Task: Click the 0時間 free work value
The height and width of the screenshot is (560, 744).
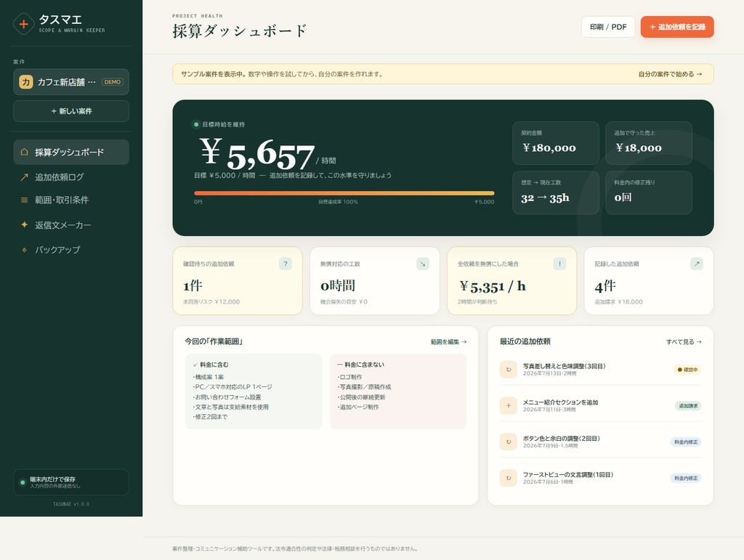Action: [338, 286]
